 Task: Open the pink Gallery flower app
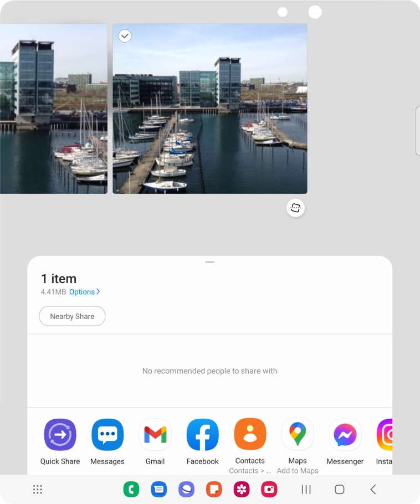point(242,490)
